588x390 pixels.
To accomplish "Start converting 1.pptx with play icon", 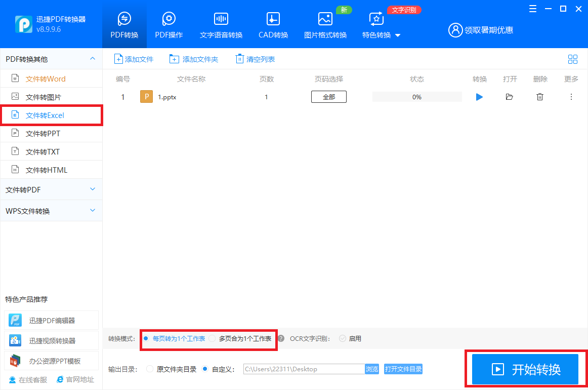I will [x=479, y=97].
